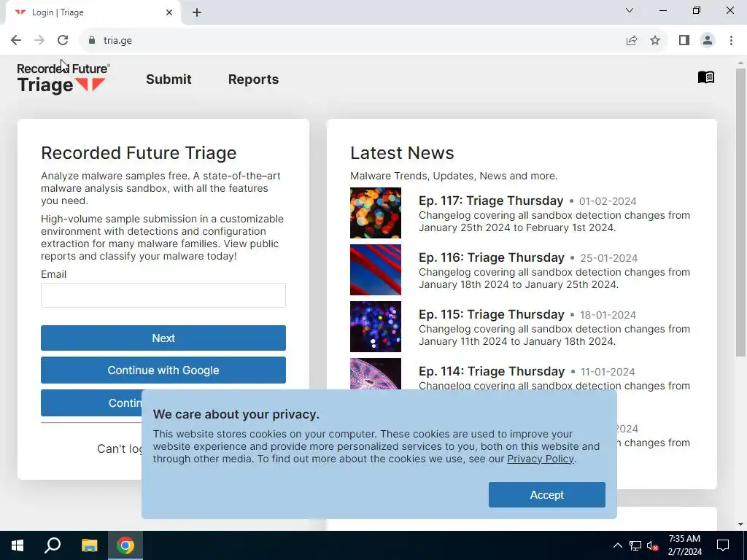Open the Chrome profile avatar
The height and width of the screenshot is (560, 747).
(x=708, y=41)
